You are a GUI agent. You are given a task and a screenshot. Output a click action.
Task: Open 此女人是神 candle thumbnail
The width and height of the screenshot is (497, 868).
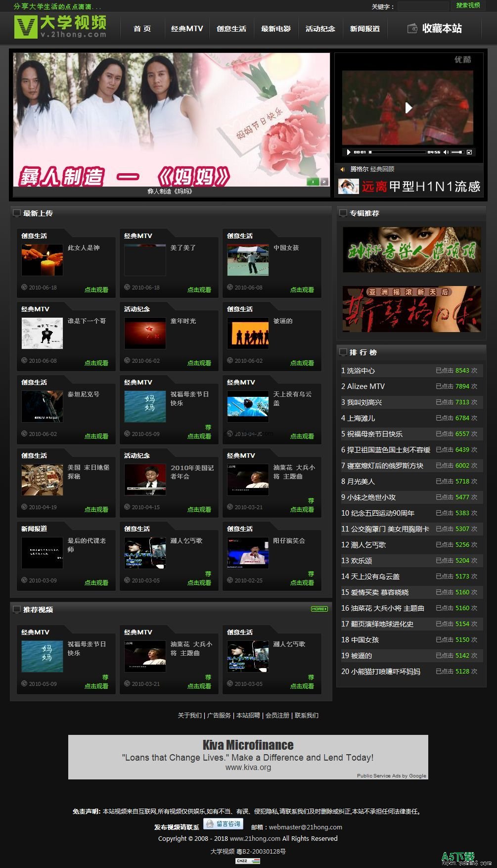point(42,260)
